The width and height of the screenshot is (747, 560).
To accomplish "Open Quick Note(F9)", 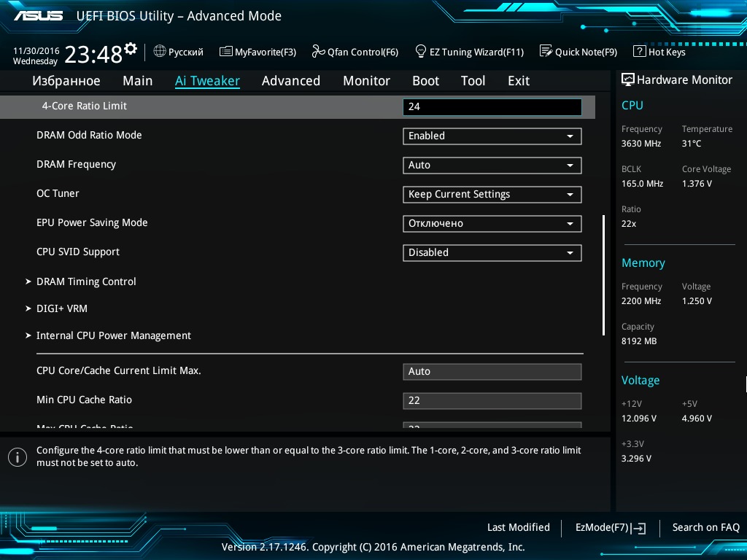I will point(578,52).
